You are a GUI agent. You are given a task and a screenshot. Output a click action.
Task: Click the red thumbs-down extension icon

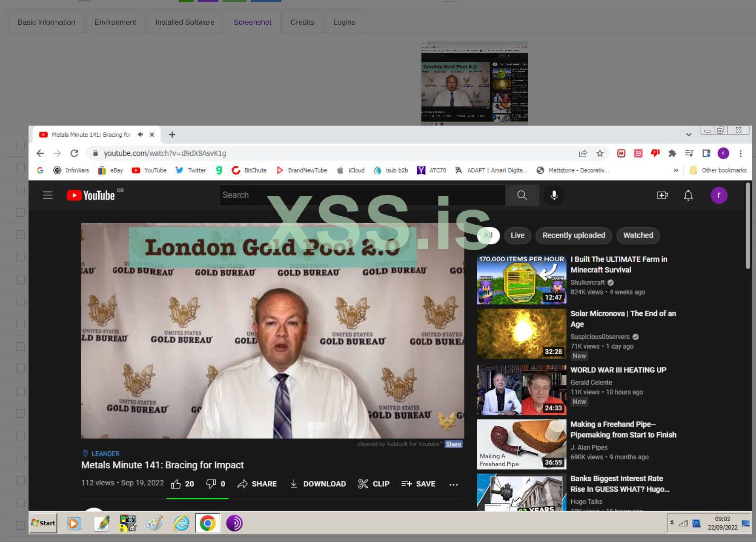point(655,153)
